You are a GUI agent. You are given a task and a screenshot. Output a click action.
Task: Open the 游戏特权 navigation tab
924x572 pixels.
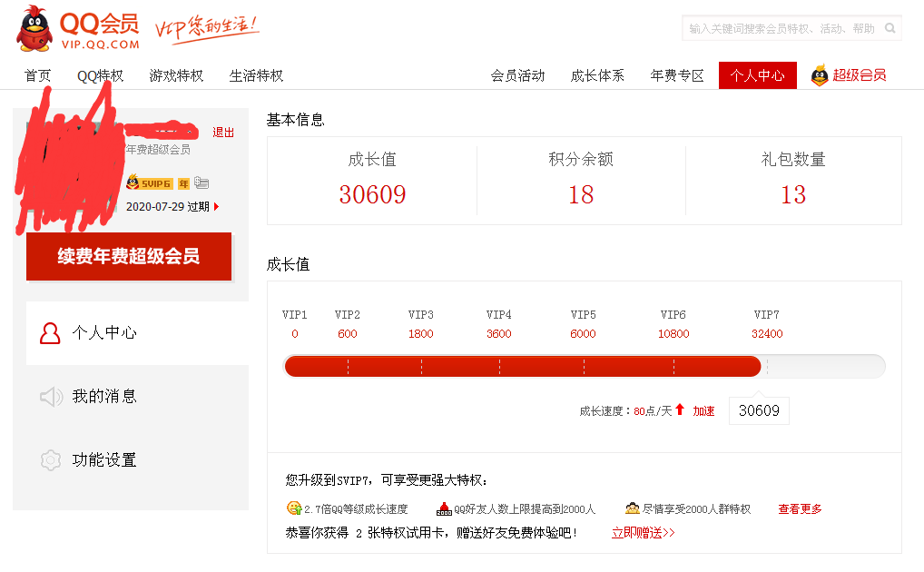(176, 75)
